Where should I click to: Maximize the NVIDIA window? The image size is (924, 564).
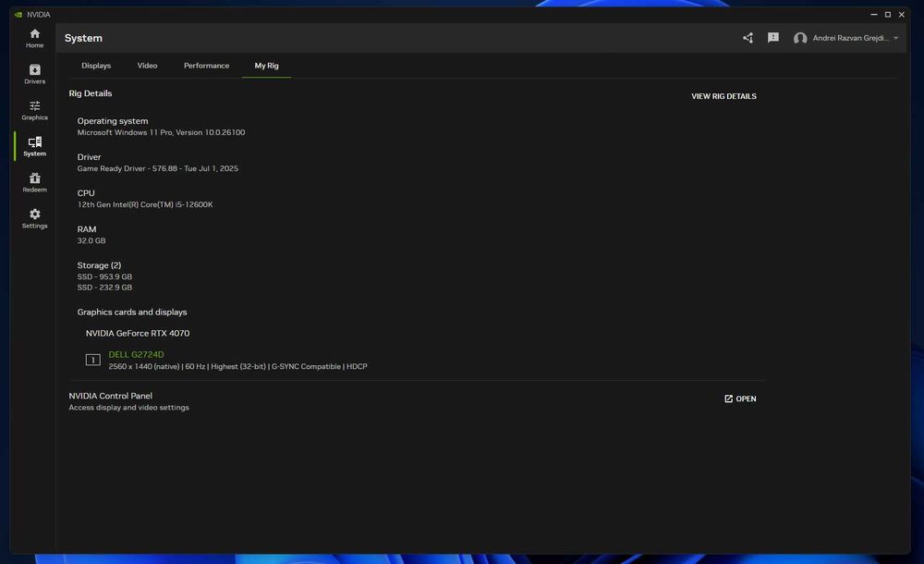click(887, 14)
